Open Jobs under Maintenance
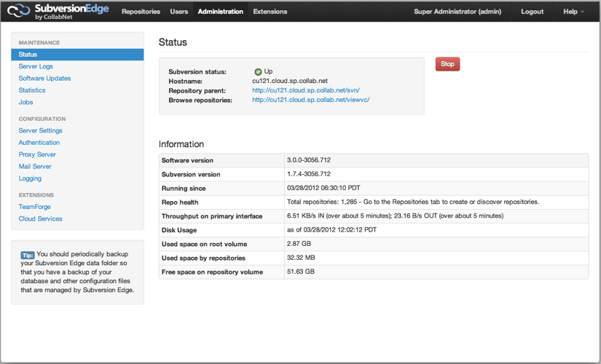The height and width of the screenshot is (364, 601). point(25,102)
